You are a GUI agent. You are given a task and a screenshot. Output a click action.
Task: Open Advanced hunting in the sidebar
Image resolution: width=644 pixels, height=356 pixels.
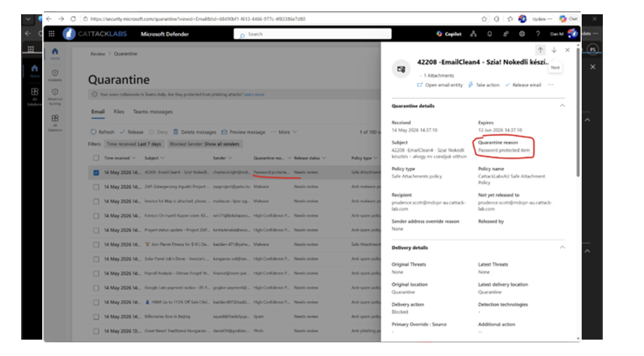[x=55, y=96]
